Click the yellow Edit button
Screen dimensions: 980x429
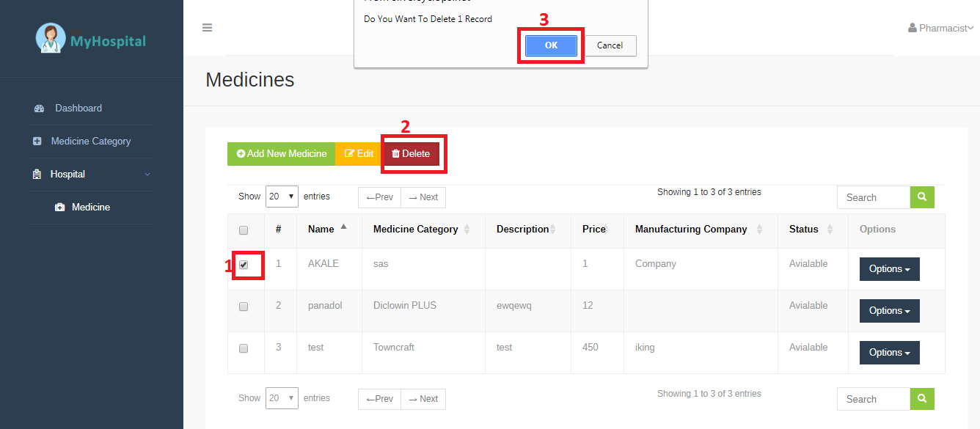pos(359,154)
